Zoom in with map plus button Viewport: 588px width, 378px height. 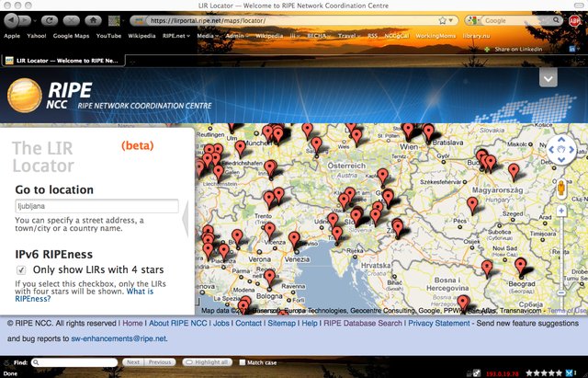[561, 211]
